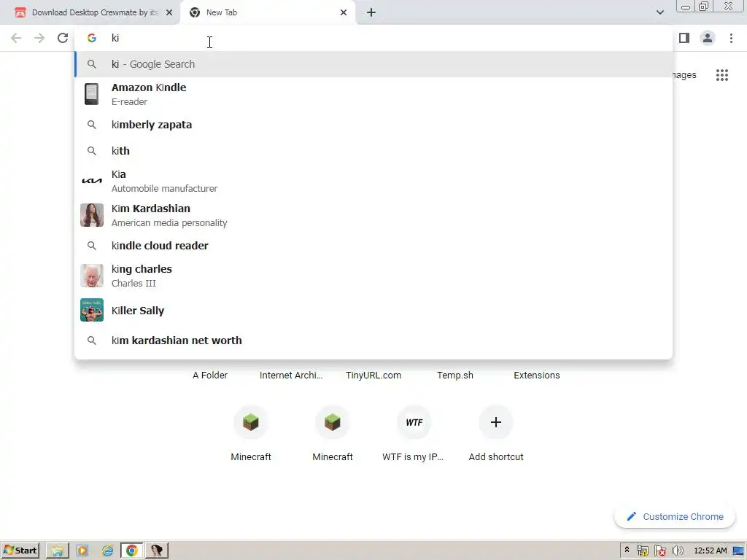The image size is (747, 560).
Task: Expand the tab search chevron
Action: (x=659, y=12)
